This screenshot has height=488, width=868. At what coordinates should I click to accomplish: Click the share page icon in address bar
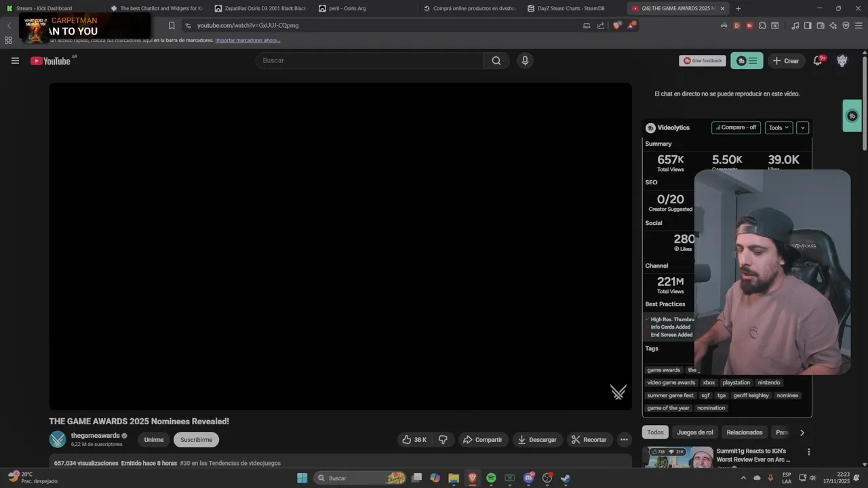pos(601,26)
